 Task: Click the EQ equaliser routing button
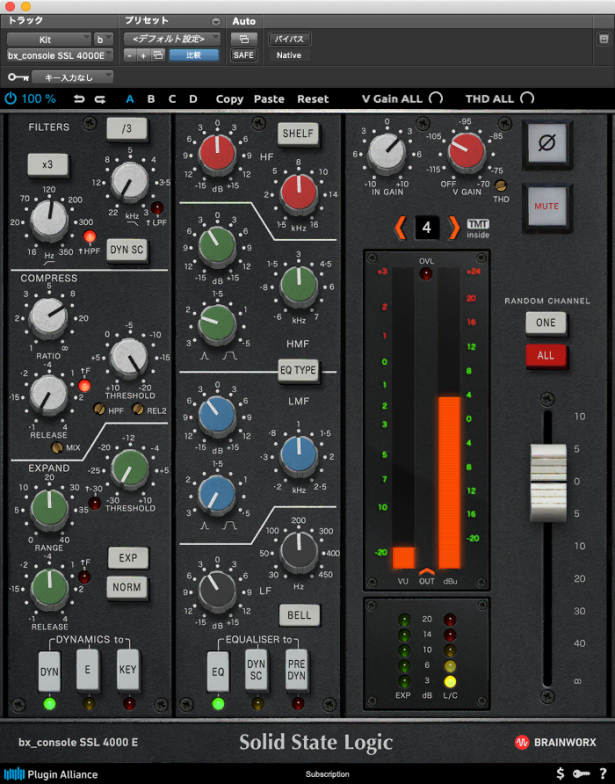click(x=218, y=672)
